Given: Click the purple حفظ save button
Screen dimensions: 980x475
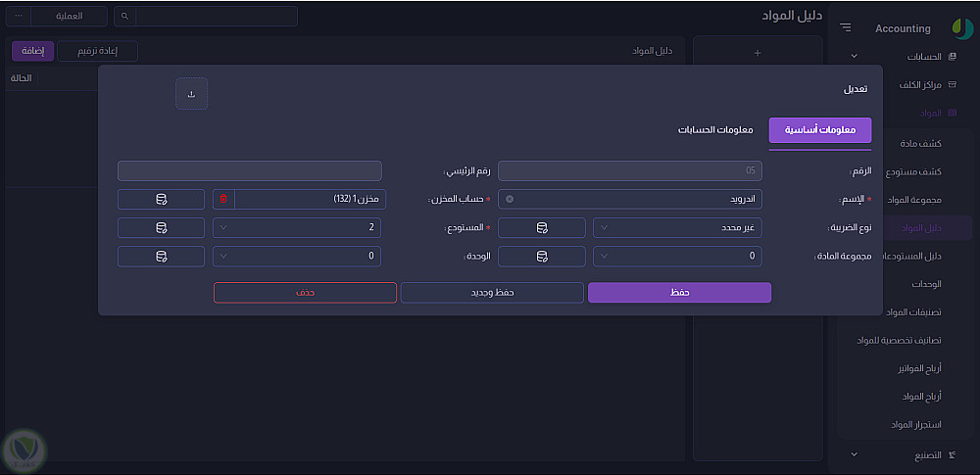Looking at the screenshot, I should point(679,293).
